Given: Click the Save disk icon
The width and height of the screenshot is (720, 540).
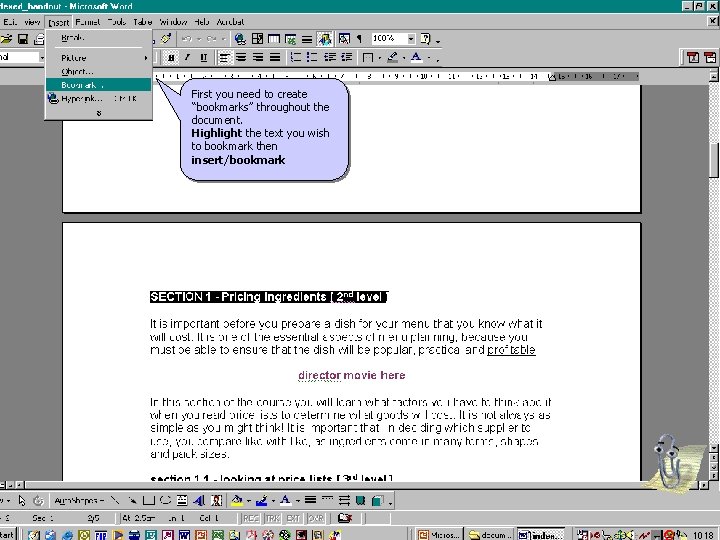Looking at the screenshot, I should 22,39.
